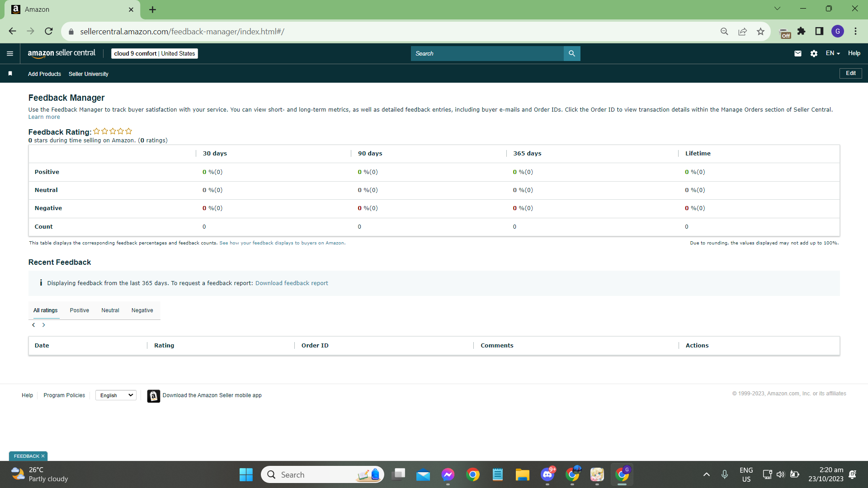Go back in browser history
This screenshot has width=868, height=488.
pyautogui.click(x=12, y=31)
